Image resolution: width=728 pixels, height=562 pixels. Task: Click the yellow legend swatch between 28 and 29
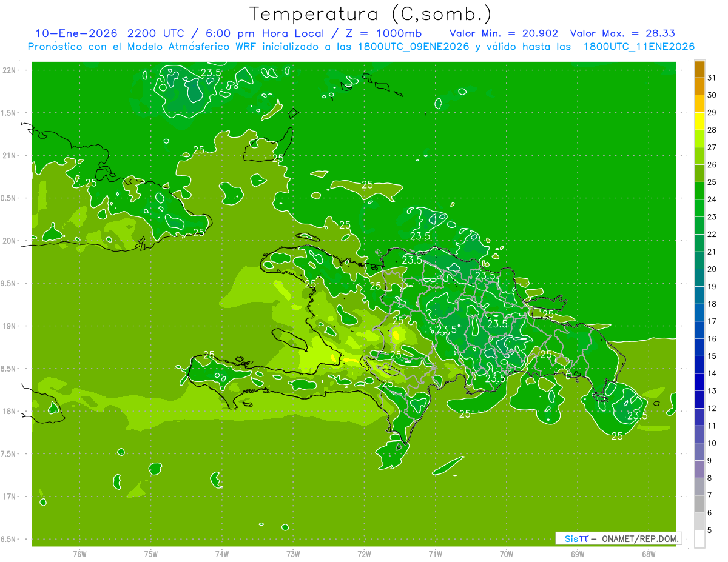click(x=699, y=122)
